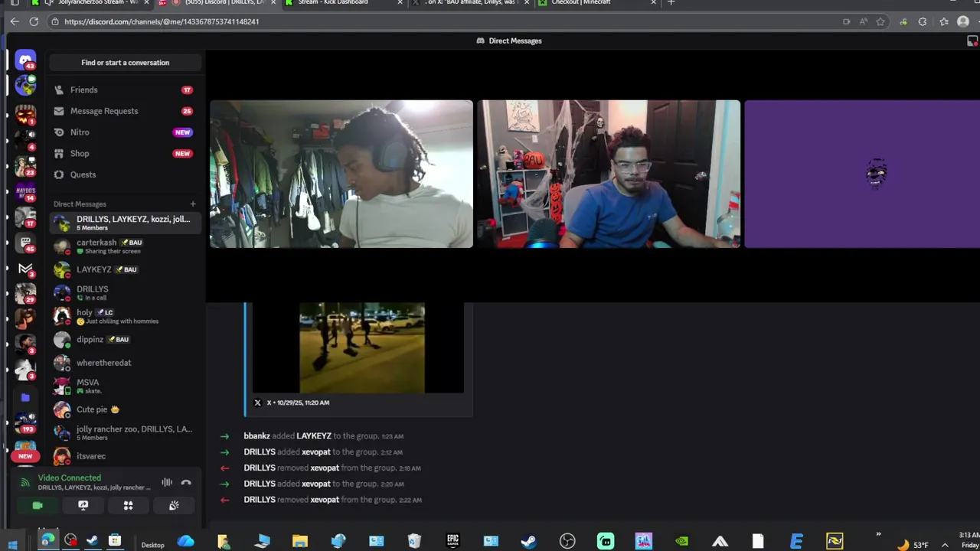This screenshot has width=980, height=551.
Task: Switch to the Checkout Minecraft tab
Action: tap(597, 3)
